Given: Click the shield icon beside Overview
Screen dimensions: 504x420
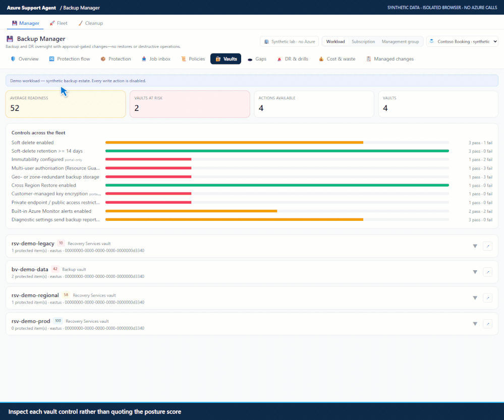Looking at the screenshot, I should click(x=13, y=59).
